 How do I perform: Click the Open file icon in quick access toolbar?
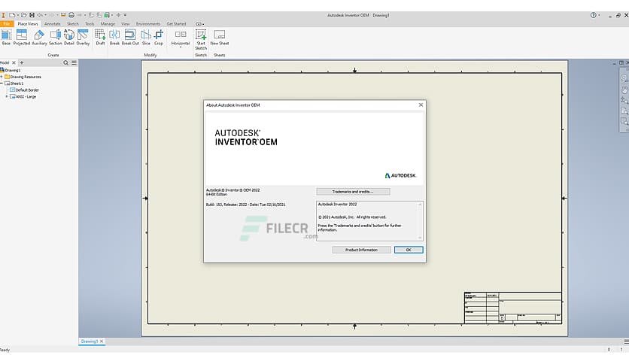coord(23,15)
